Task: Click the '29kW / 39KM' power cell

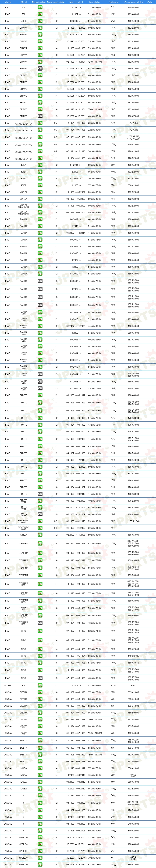Action: click(95, 521)
